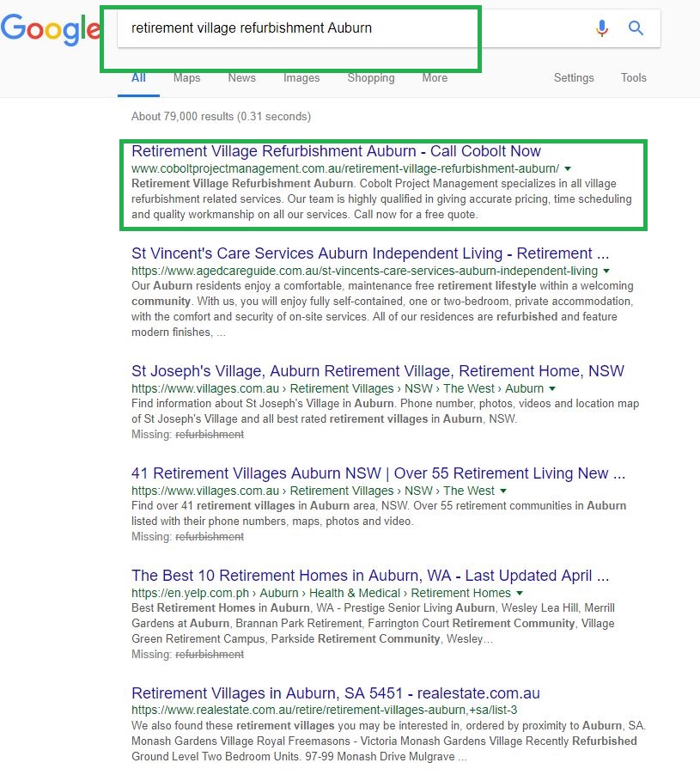
Task: Click the St Joseph's Village result description snippet
Action: coord(385,411)
